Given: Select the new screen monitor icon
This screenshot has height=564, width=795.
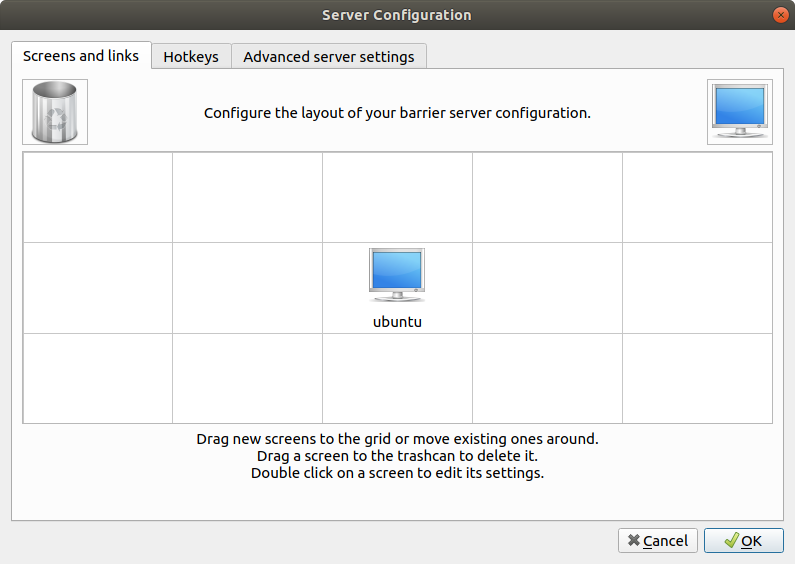Looking at the screenshot, I should tap(739, 112).
